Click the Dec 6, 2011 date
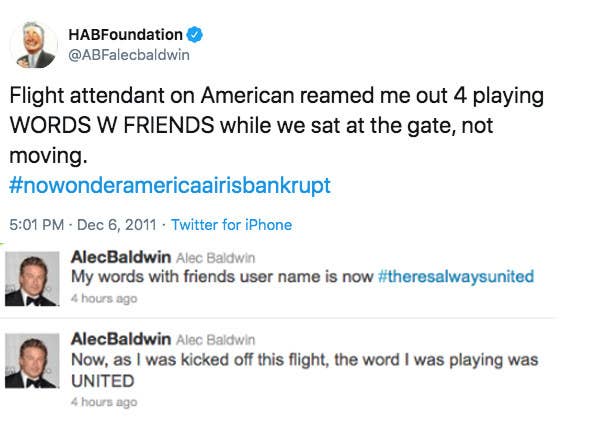This screenshot has width=608, height=421. (x=116, y=225)
